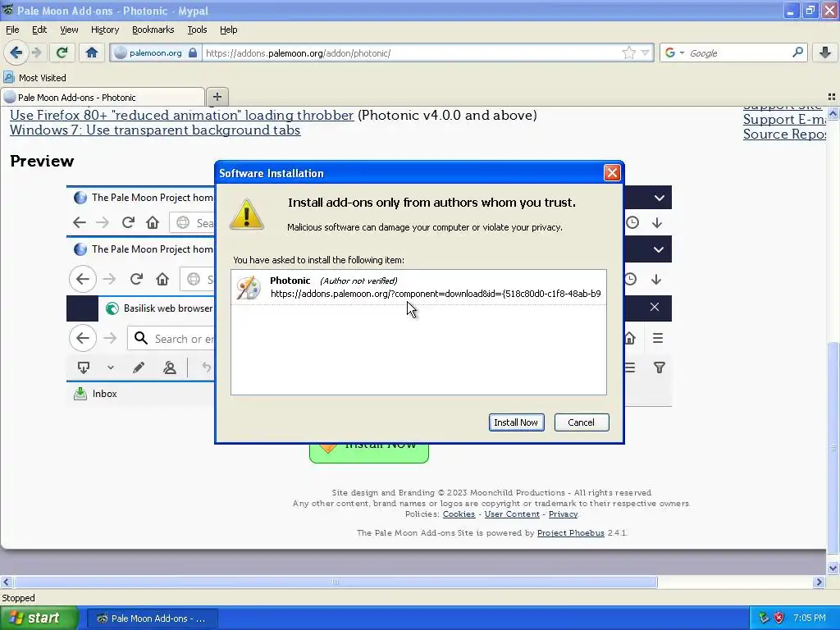
Task: Open the Bookmarks menu
Action: point(153,30)
